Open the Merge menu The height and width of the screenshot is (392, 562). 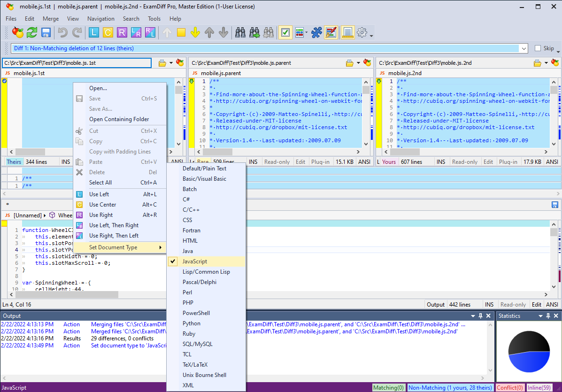point(51,19)
